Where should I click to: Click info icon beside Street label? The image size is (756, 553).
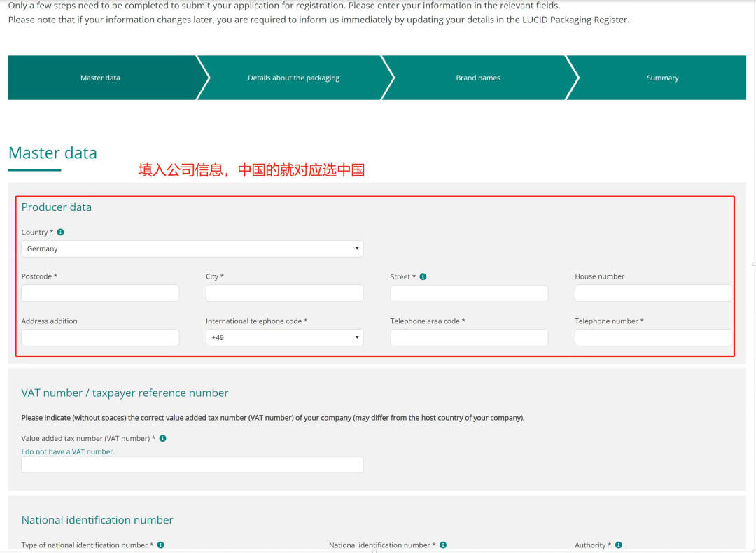(423, 276)
